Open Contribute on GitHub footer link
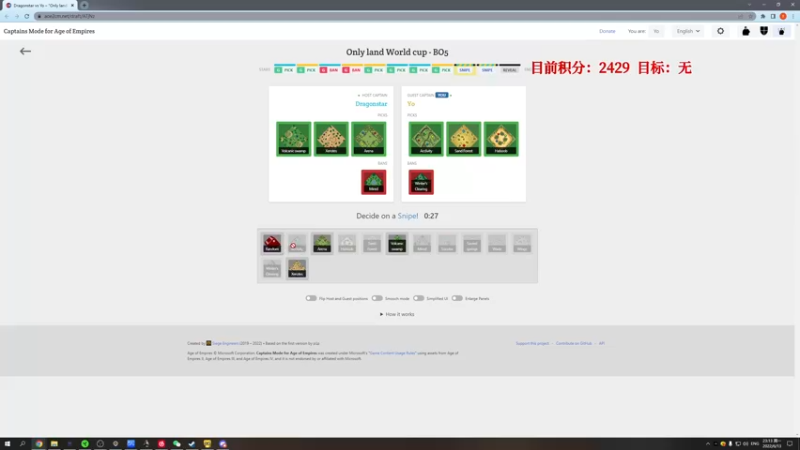Screen dimensions: 800x450 (574, 343)
